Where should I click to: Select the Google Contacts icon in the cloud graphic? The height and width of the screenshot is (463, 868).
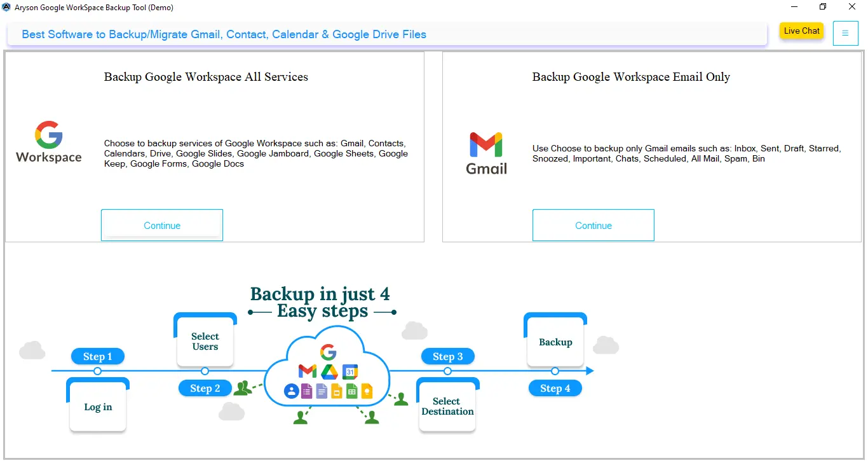point(291,392)
